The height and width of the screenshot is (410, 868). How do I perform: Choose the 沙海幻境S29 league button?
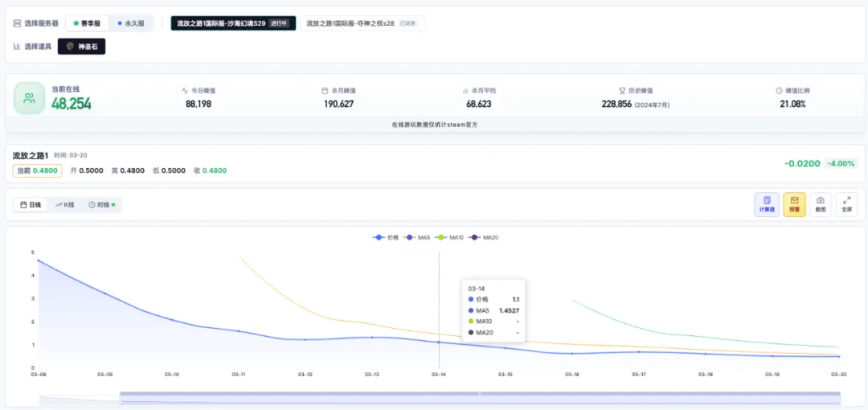tap(233, 23)
